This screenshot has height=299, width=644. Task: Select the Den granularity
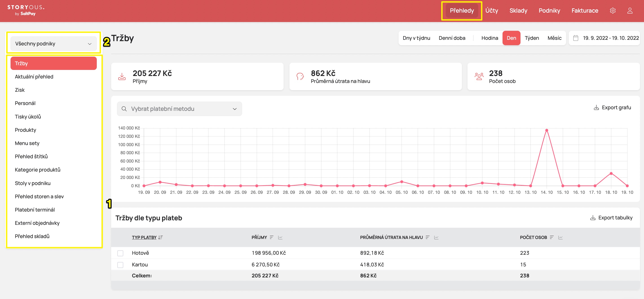tap(511, 38)
